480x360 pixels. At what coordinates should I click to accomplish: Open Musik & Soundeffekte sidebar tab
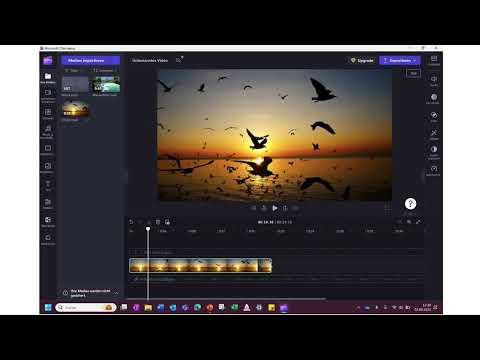48,132
